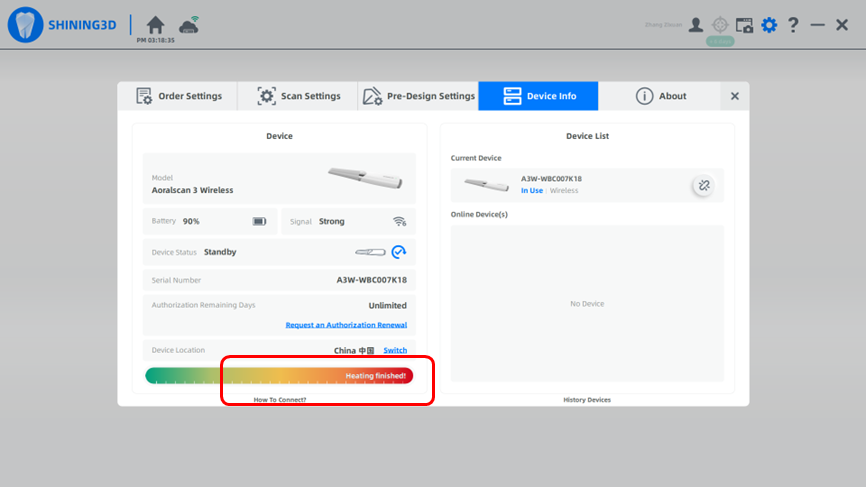Click the In Use status label

(x=532, y=190)
